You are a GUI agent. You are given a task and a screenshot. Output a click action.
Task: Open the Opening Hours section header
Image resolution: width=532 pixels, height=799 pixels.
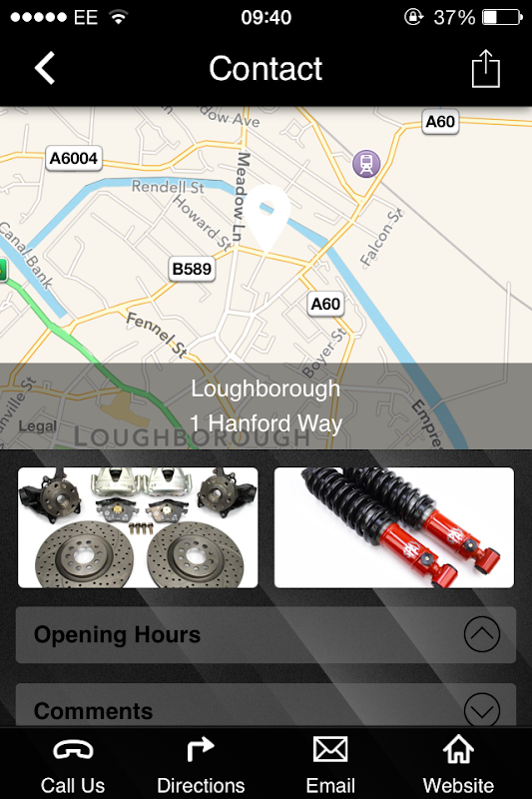point(266,634)
